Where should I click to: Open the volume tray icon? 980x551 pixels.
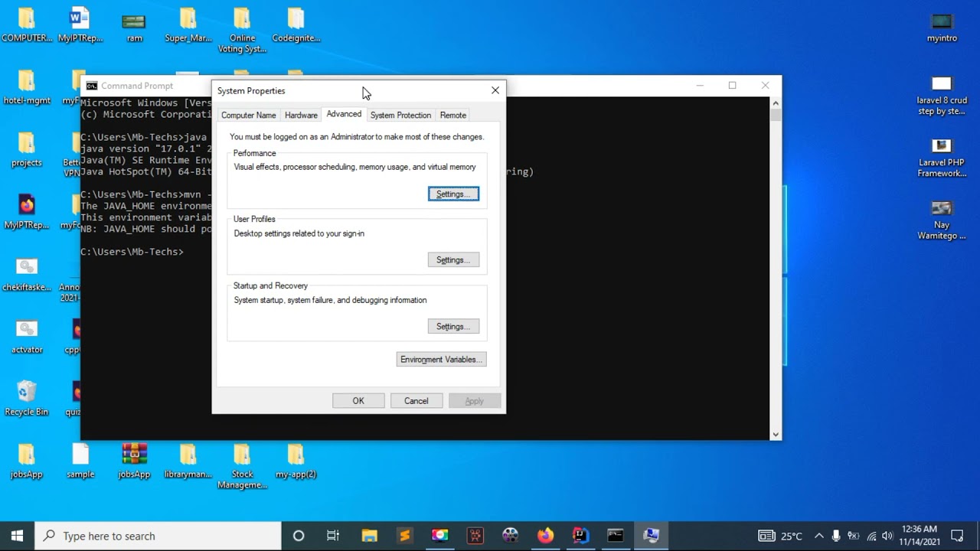click(x=888, y=536)
